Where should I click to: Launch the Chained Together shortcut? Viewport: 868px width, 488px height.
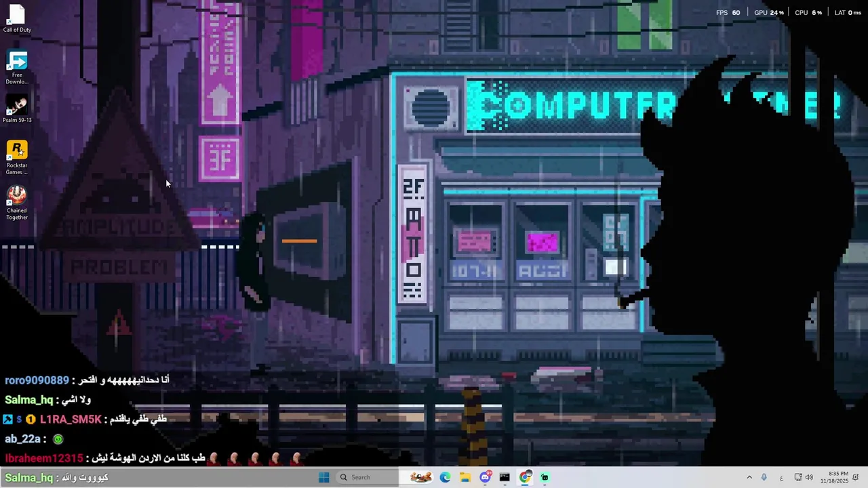coord(16,203)
